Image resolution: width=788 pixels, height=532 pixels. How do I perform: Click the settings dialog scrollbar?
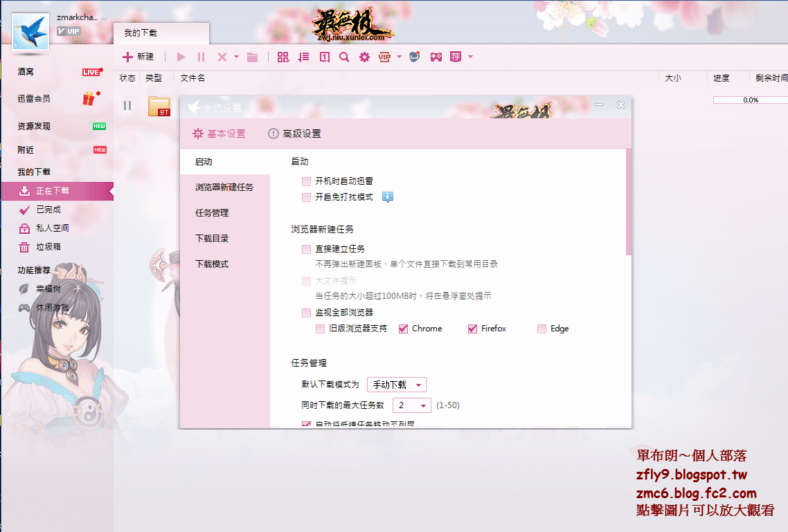[x=629, y=202]
